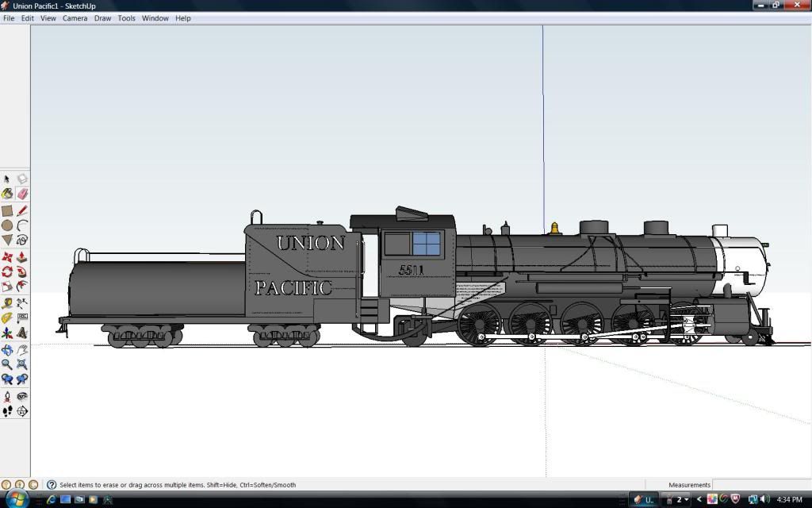This screenshot has width=812, height=508.
Task: Launch Internet Explorer from Quick Launch
Action: click(x=52, y=500)
